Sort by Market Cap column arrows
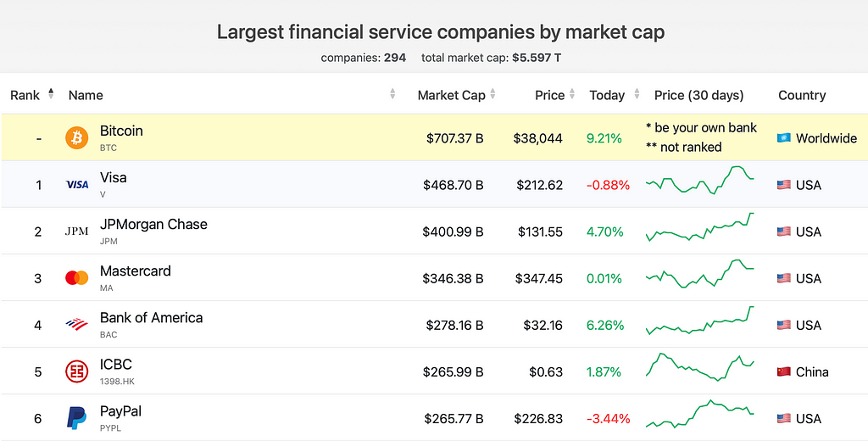 492,94
